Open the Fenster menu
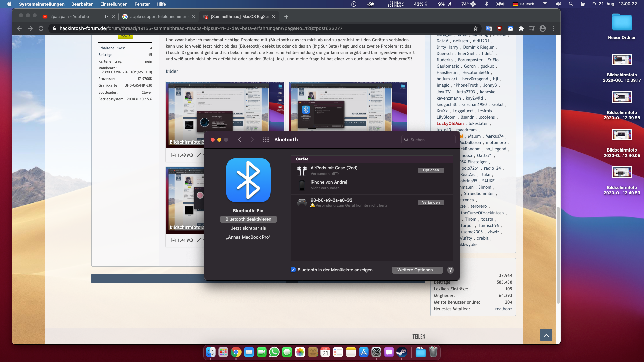 [142, 4]
